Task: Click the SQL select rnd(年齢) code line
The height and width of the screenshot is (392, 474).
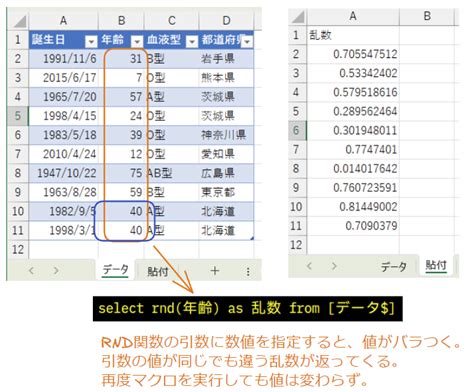Action: coord(247,308)
